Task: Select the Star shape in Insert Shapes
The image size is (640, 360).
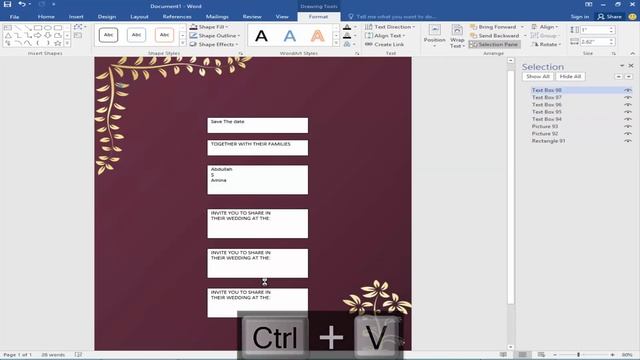Action: (x=58, y=43)
